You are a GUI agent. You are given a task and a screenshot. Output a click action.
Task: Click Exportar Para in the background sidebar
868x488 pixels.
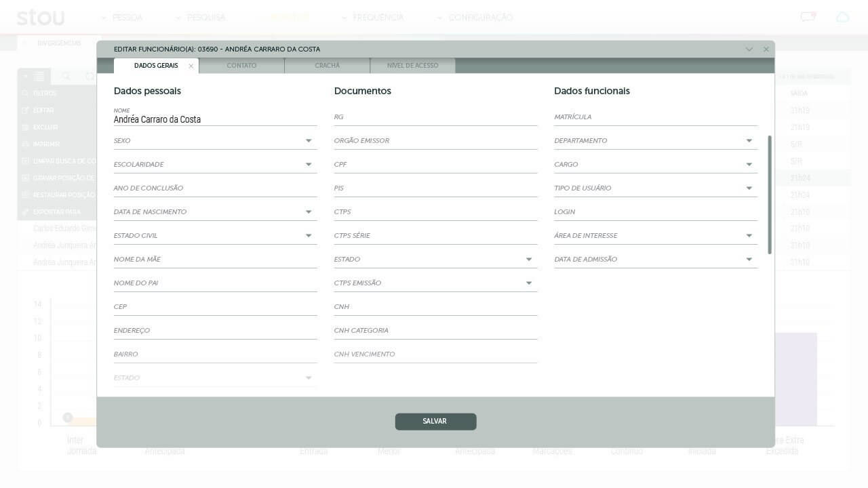56,212
